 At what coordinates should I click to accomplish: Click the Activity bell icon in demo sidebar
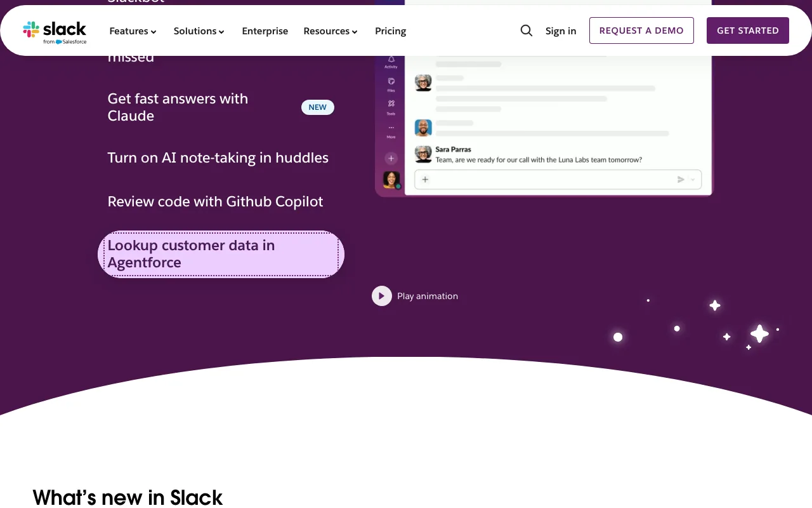391,61
